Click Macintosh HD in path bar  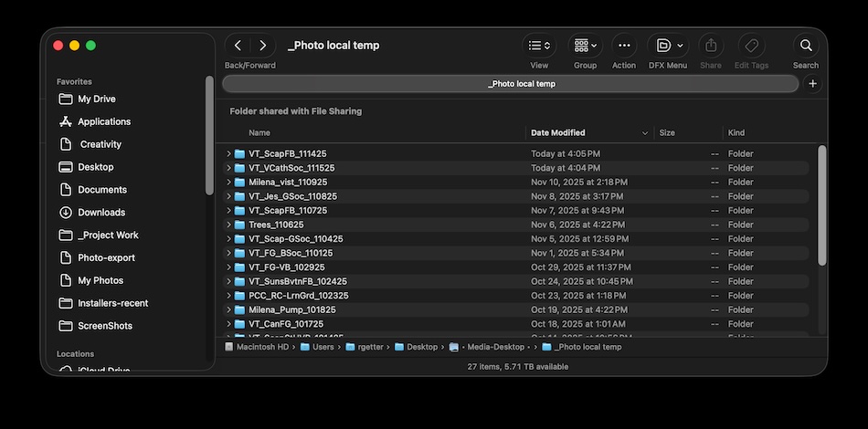(x=257, y=347)
